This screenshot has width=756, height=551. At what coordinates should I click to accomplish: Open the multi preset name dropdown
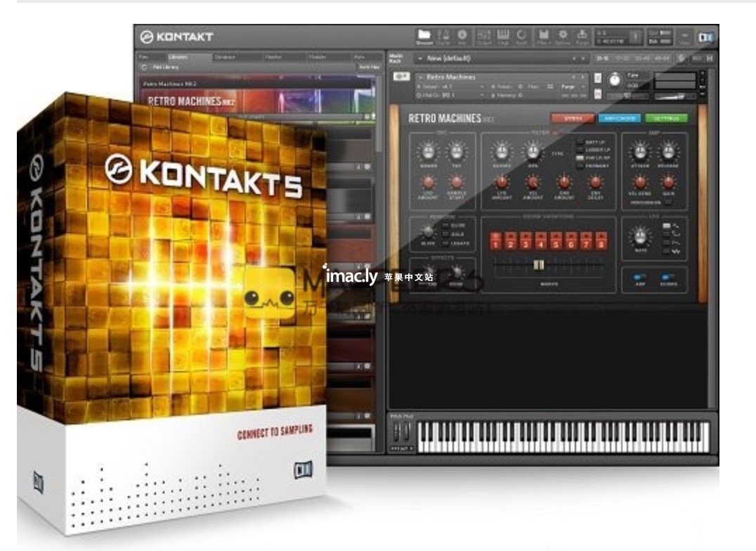click(502, 58)
